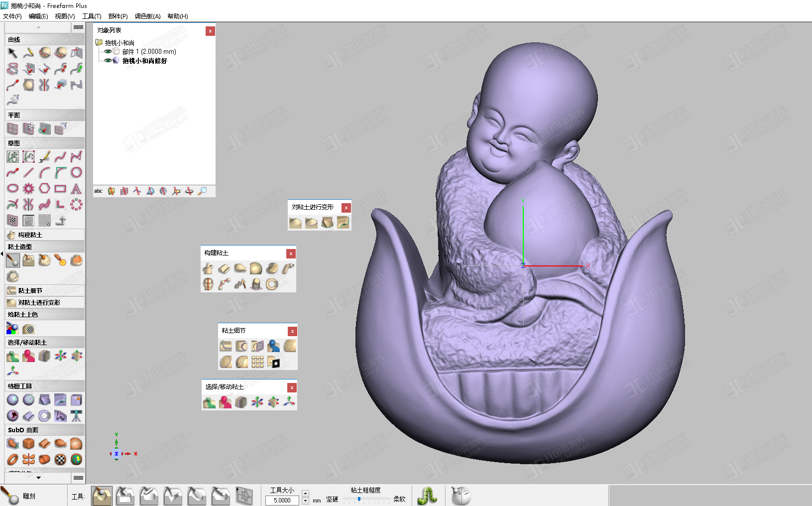Choose the starburst shape sketch tool
This screenshot has width=812, height=506.
[28, 188]
